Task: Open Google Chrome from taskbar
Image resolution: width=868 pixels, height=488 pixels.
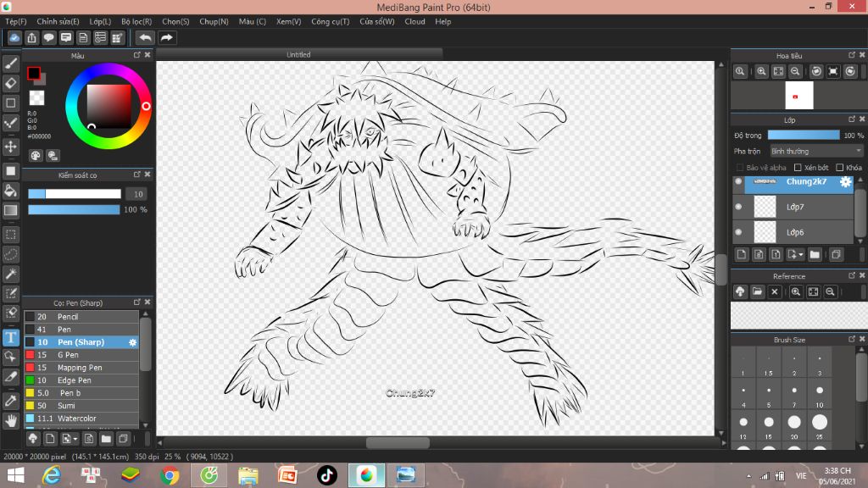Action: point(170,475)
